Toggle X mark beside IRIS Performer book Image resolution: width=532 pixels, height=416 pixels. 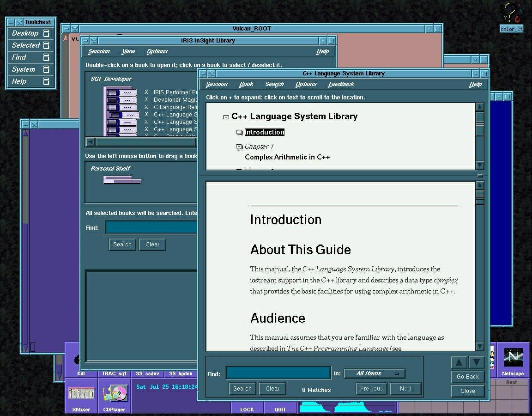146,92
